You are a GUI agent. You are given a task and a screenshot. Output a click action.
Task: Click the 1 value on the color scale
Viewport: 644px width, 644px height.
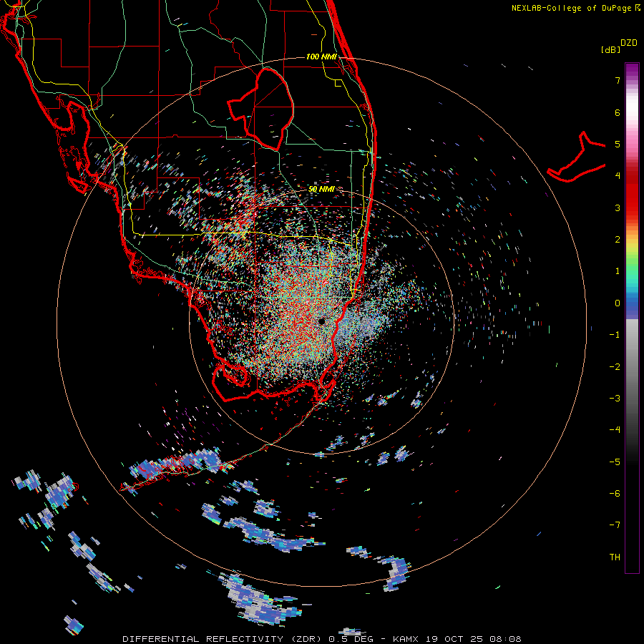tap(618, 271)
